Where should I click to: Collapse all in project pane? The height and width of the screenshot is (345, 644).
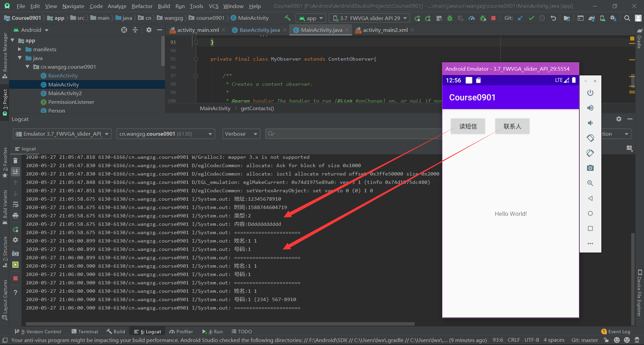point(135,30)
